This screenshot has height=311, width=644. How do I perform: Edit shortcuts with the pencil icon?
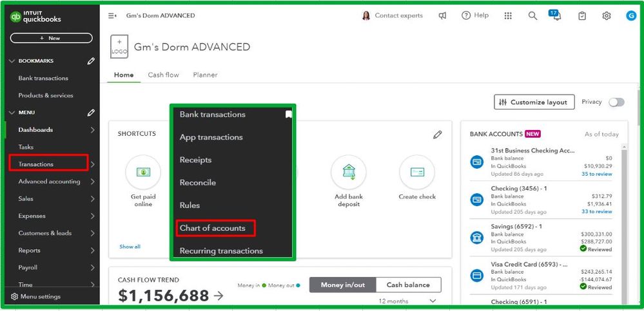click(438, 134)
